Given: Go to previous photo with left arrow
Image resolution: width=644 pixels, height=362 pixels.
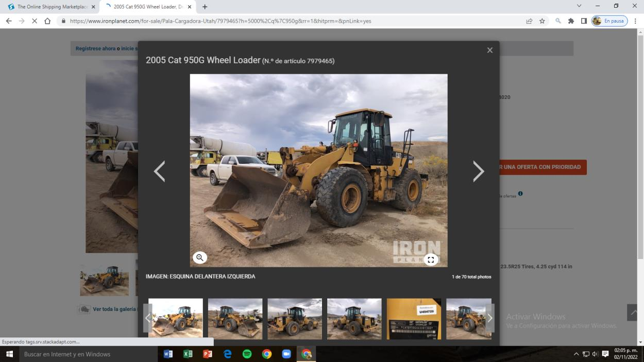Looking at the screenshot, I should pyautogui.click(x=160, y=171).
